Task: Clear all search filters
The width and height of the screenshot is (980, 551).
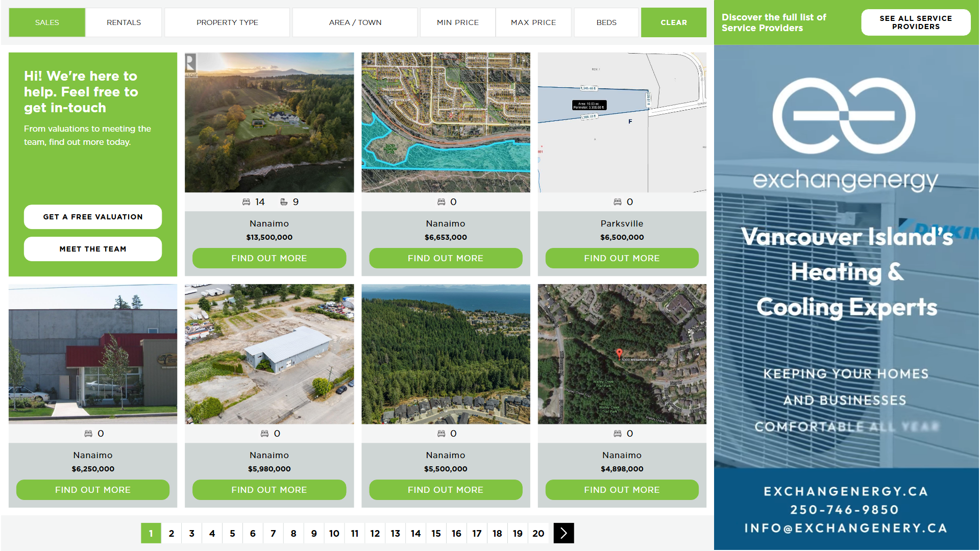Action: (673, 22)
